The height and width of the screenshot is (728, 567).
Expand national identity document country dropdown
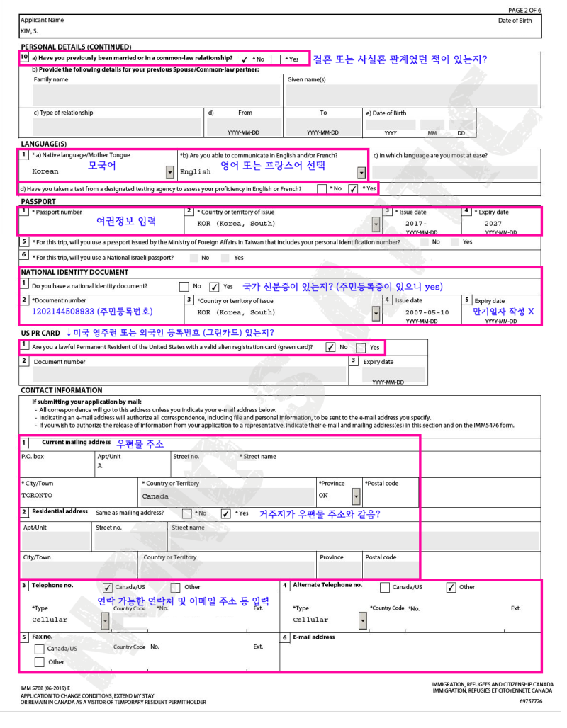click(x=376, y=314)
